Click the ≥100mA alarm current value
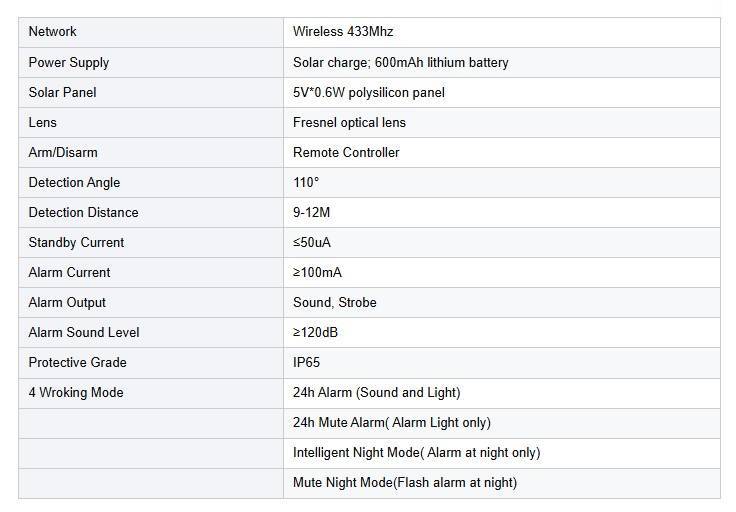 (x=318, y=272)
